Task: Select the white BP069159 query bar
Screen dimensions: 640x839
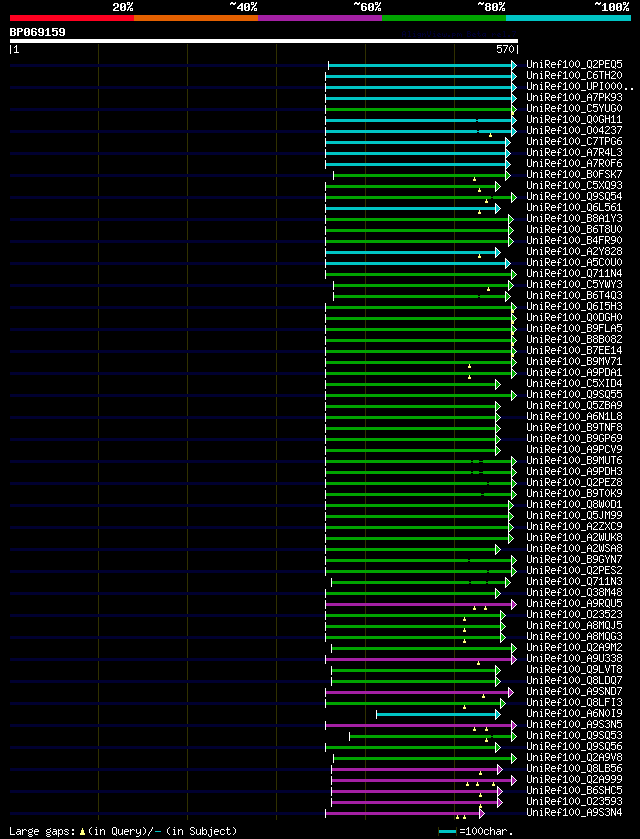Action: point(264,41)
